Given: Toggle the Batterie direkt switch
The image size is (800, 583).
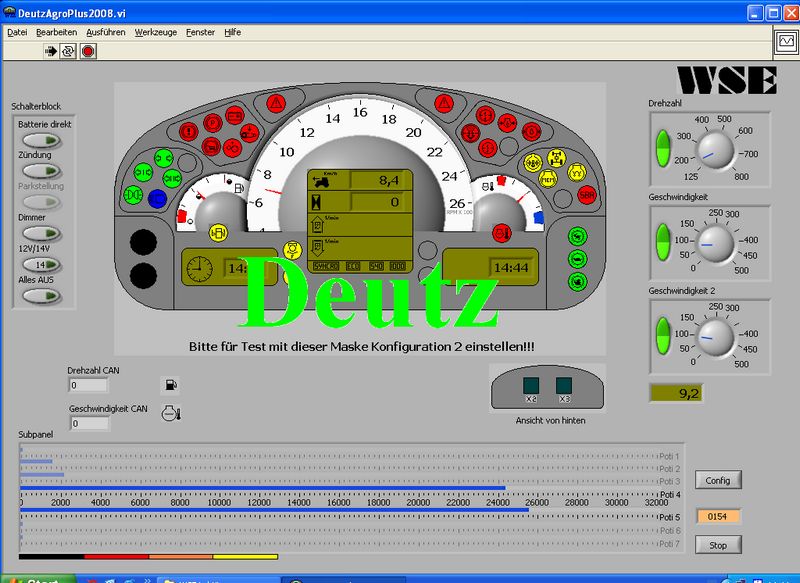Looking at the screenshot, I should [x=41, y=140].
